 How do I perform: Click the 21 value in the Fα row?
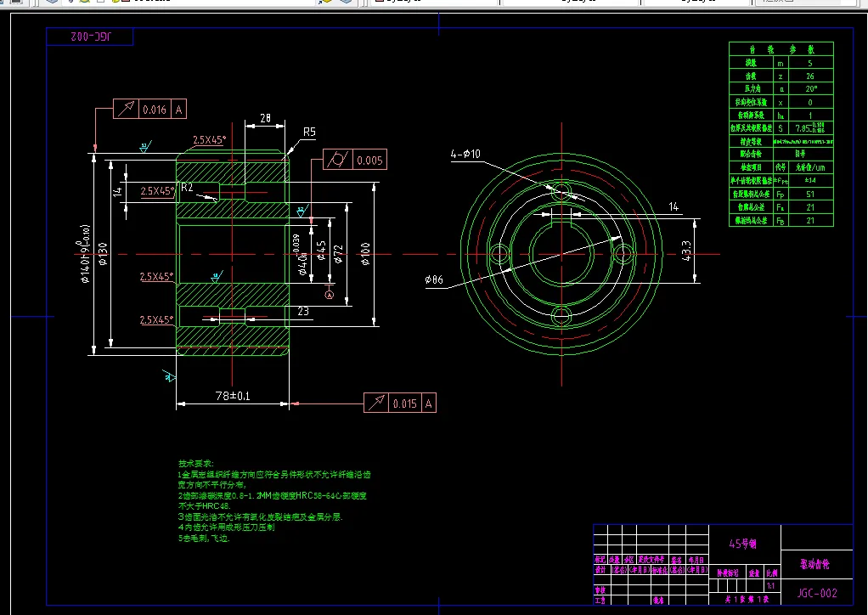[x=810, y=207]
